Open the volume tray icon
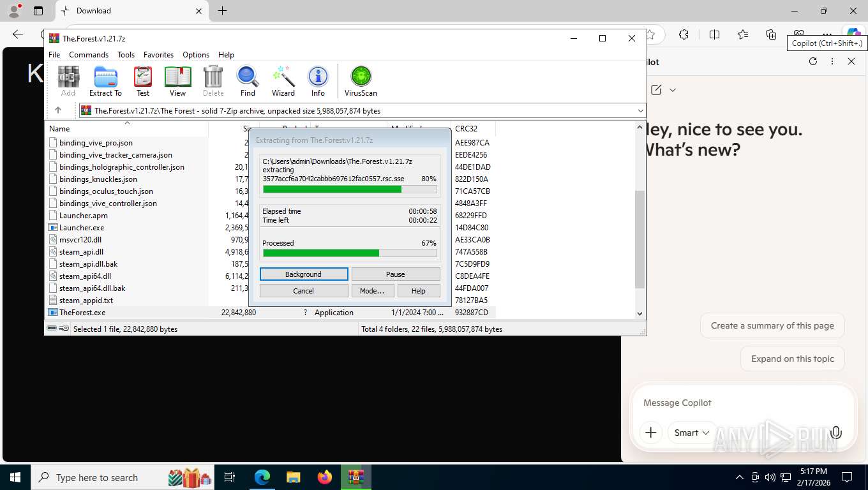 point(770,477)
